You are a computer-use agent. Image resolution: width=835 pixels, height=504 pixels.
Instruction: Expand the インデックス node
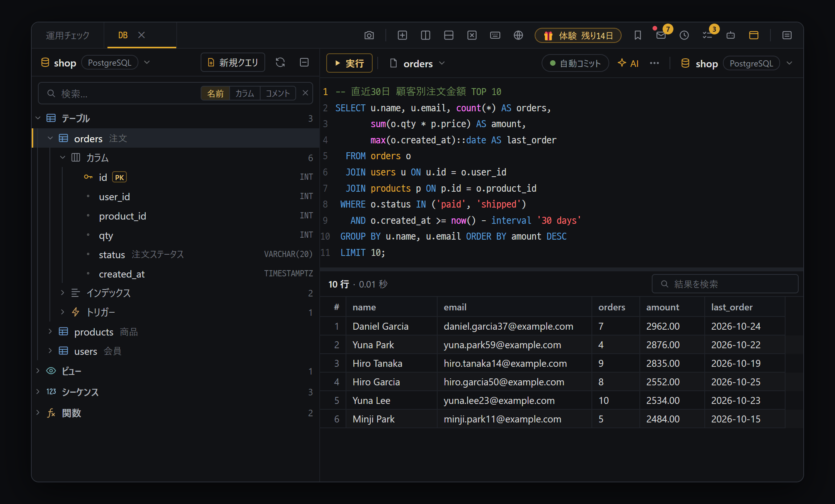tap(63, 293)
